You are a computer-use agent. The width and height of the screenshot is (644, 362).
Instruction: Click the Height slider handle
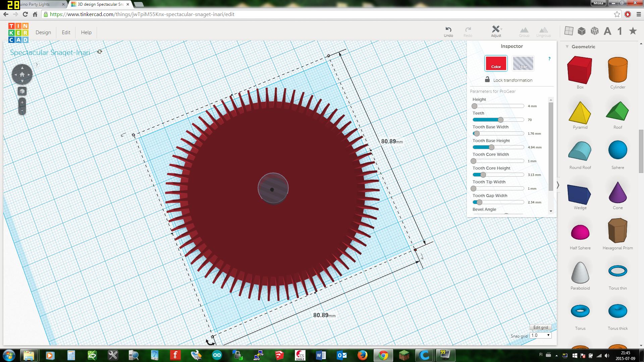[x=474, y=106]
